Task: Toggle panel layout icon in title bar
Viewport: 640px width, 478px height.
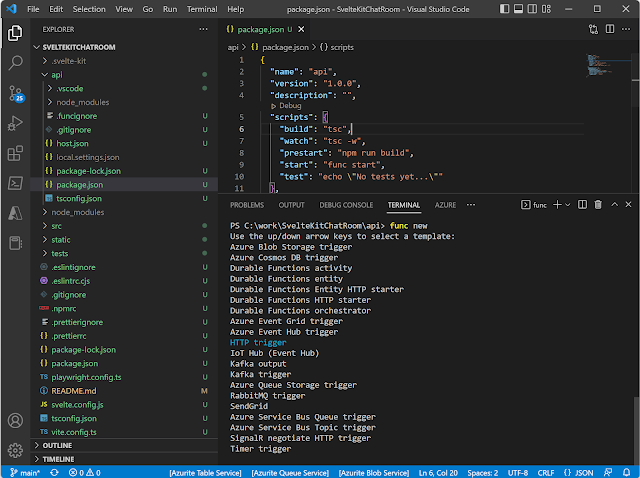Action: 518,9
